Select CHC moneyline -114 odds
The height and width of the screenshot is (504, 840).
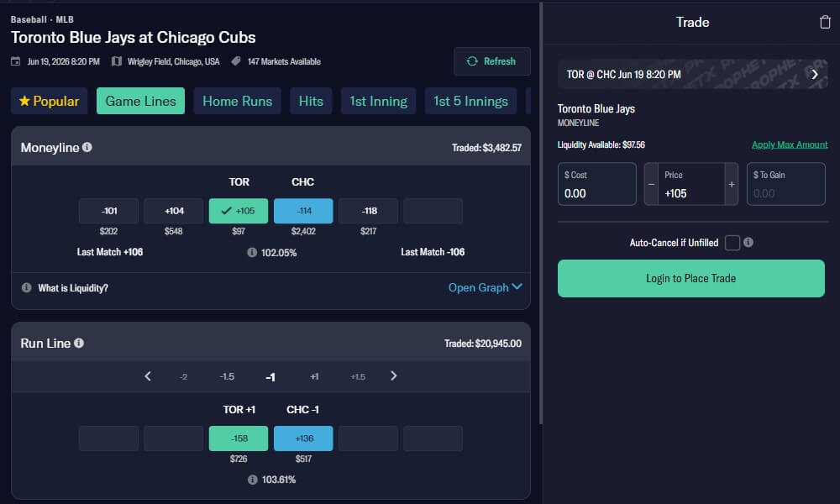(x=303, y=211)
